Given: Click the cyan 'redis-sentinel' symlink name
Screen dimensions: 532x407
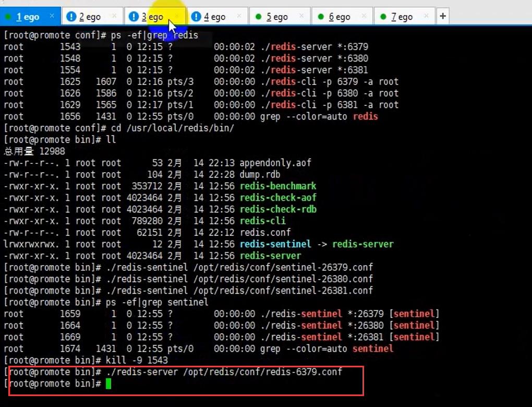Looking at the screenshot, I should coord(275,244).
